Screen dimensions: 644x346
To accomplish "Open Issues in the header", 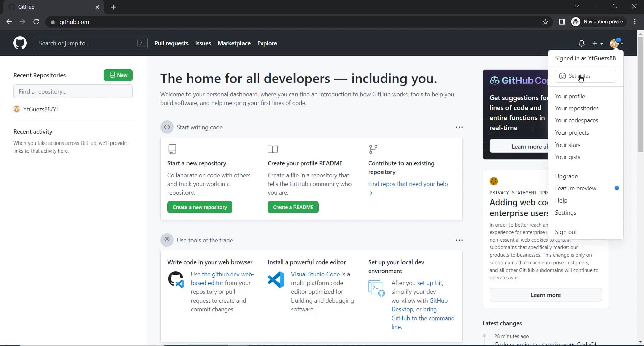I will (x=203, y=43).
